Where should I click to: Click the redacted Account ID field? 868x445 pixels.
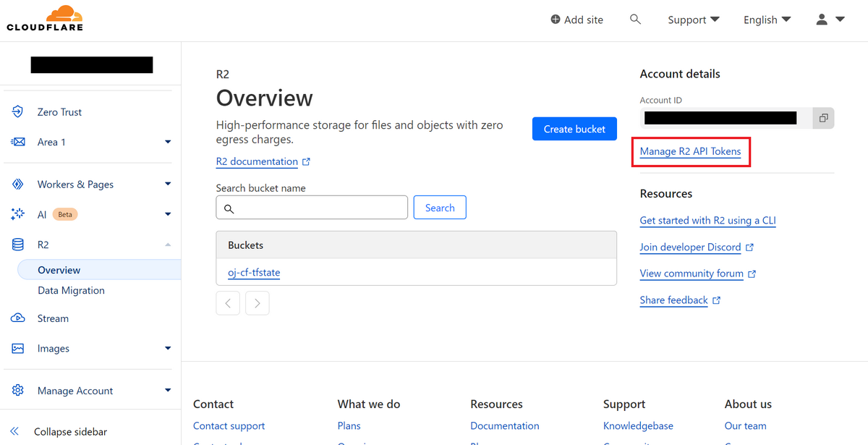tap(726, 118)
